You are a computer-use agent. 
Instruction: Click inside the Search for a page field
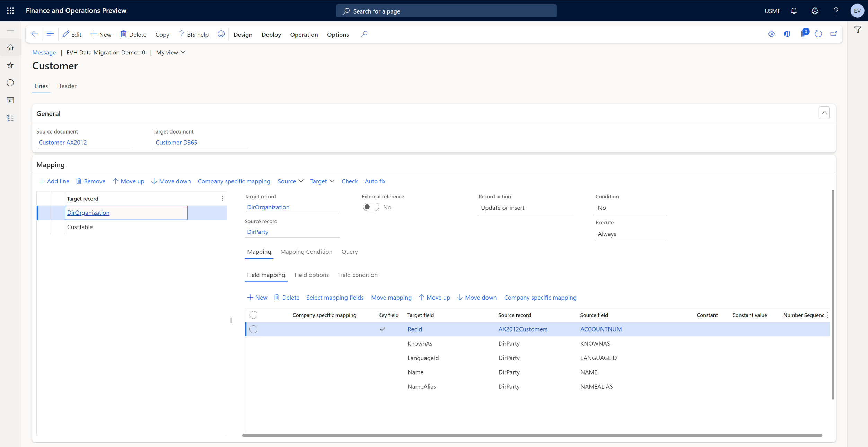pos(446,11)
